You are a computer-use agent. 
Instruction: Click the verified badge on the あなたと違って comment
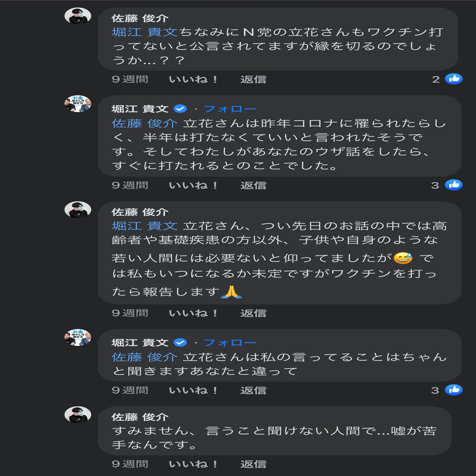click(180, 343)
